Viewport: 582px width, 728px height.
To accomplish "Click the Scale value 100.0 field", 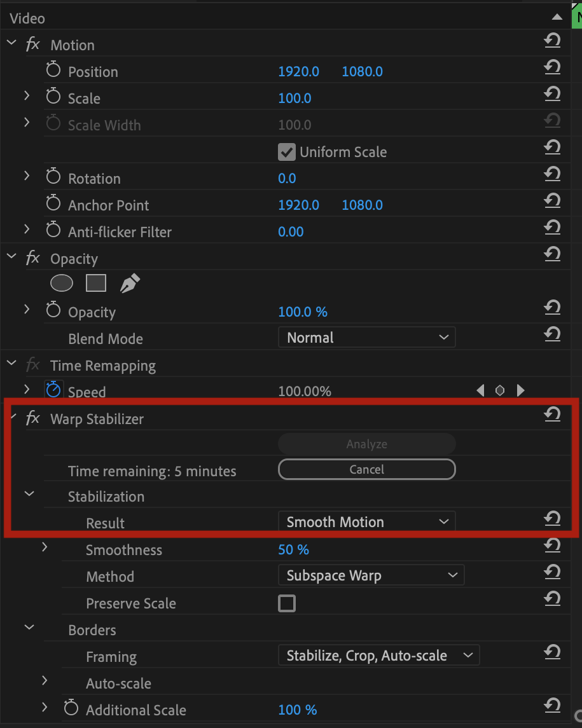I will coord(294,98).
